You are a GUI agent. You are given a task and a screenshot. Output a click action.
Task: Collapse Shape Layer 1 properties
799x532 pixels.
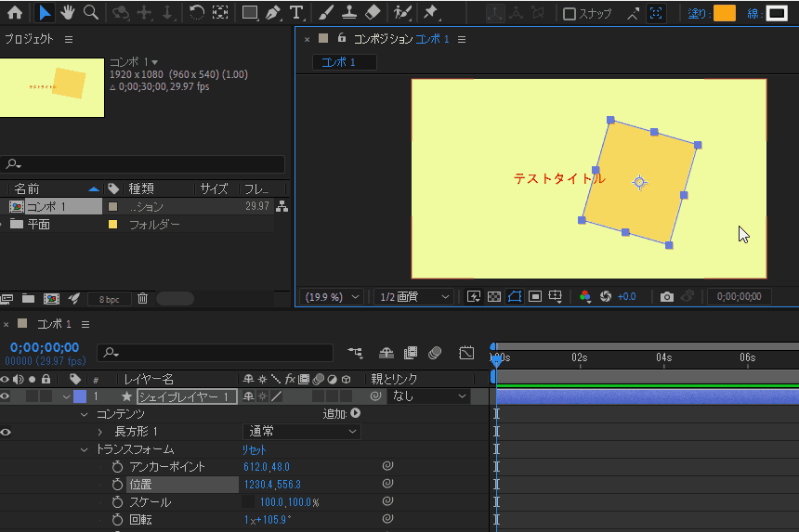pyautogui.click(x=66, y=396)
